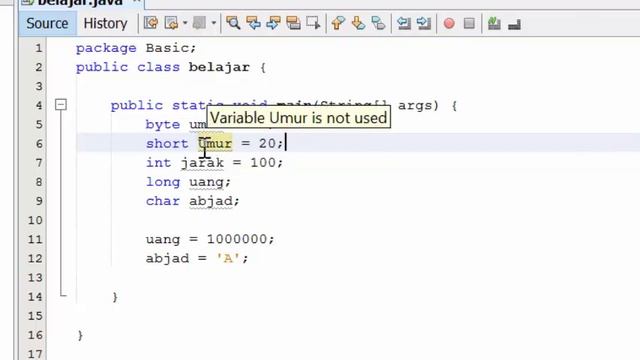
Task: Click Find Selection magnifier icon
Action: coord(233,23)
